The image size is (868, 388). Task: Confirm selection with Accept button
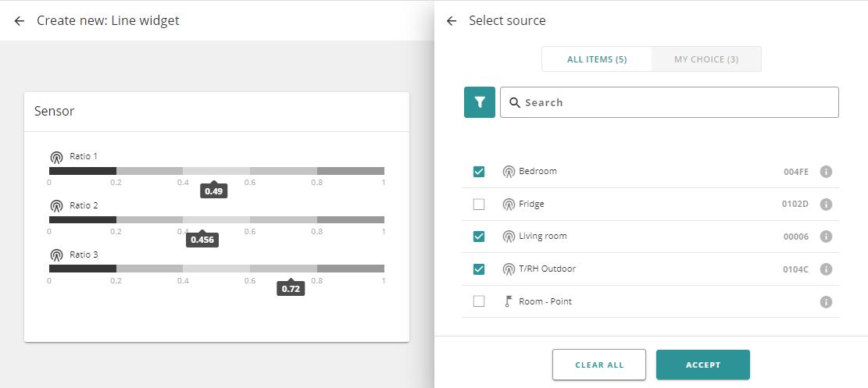click(702, 365)
